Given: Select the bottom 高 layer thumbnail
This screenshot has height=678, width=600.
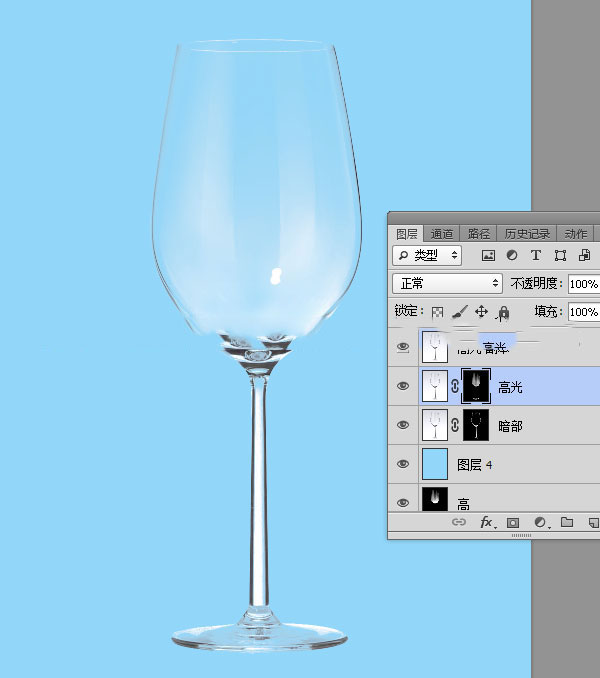Looking at the screenshot, I should [435, 499].
